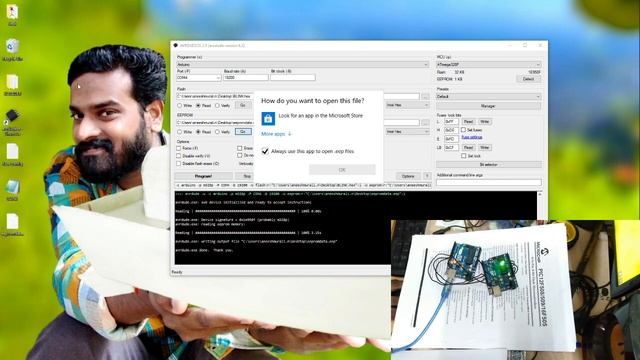This screenshot has width=640, height=360.
Task: Select the Verify radio button under EEPROM
Action: coord(217,132)
